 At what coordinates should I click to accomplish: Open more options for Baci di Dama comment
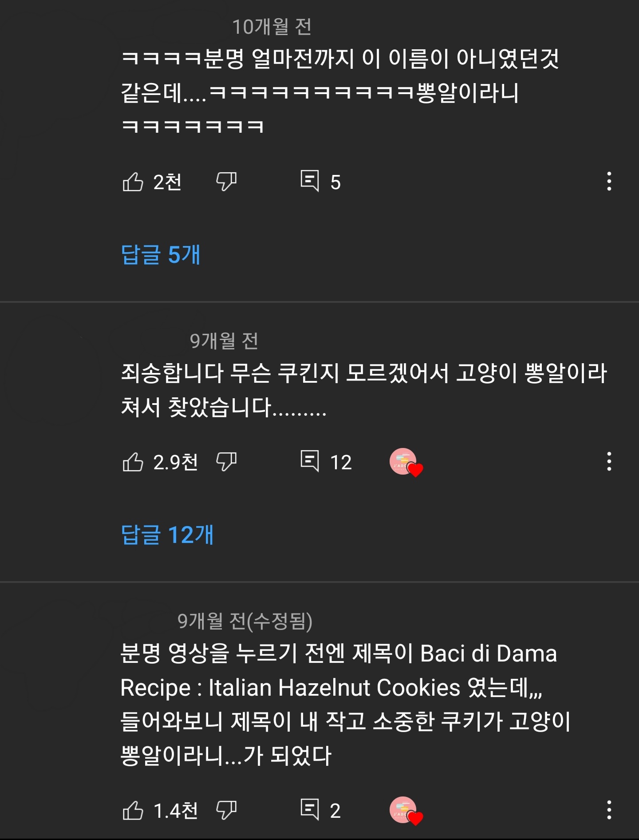click(x=609, y=810)
